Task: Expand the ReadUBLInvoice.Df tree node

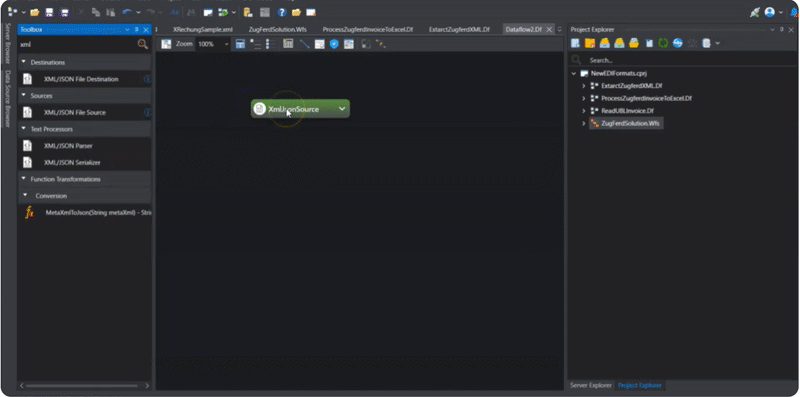Action: (x=584, y=110)
